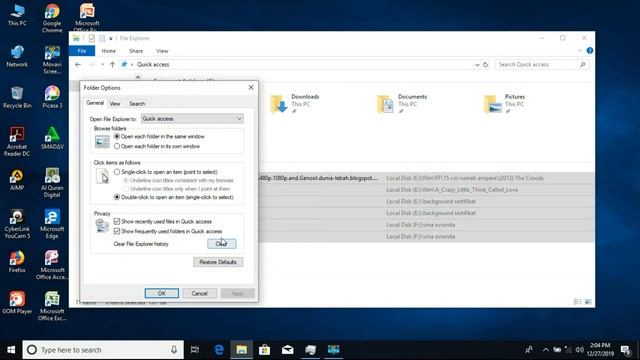640x360 pixels.
Task: Launch Picasa 3 desktop shortcut
Action: click(x=52, y=98)
